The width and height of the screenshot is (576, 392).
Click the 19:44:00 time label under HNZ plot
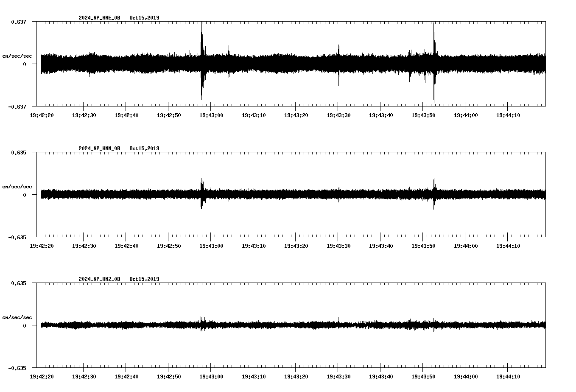click(466, 376)
